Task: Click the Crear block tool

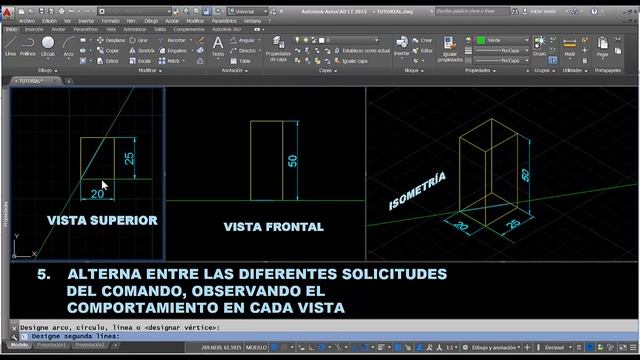Action: point(422,40)
